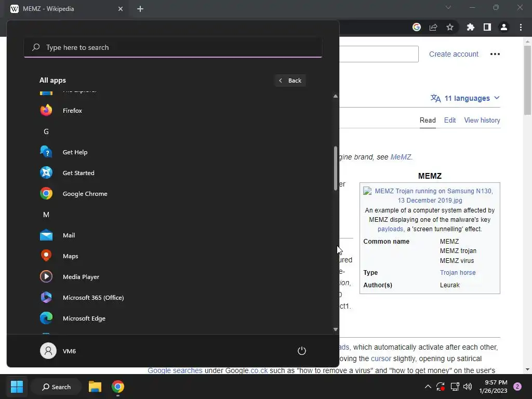Click the Google icon in the address bar
This screenshot has width=532, height=399.
coord(417,27)
